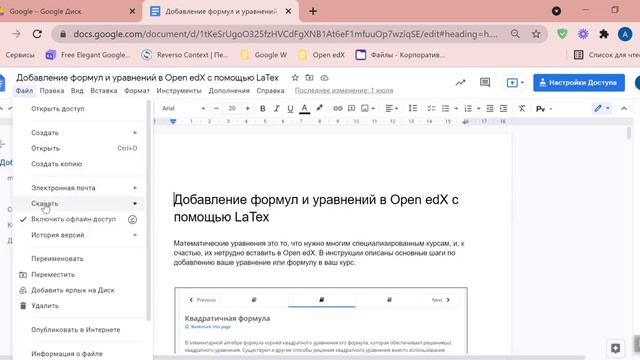Viewport: 640px width, 360px height.
Task: Open the Дополнения menu
Action: 229,91
